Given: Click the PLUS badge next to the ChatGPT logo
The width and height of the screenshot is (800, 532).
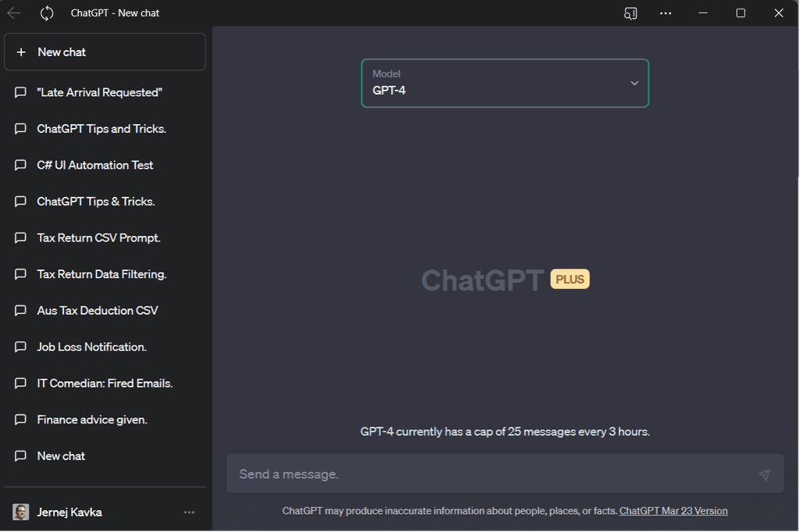Looking at the screenshot, I should pos(570,279).
